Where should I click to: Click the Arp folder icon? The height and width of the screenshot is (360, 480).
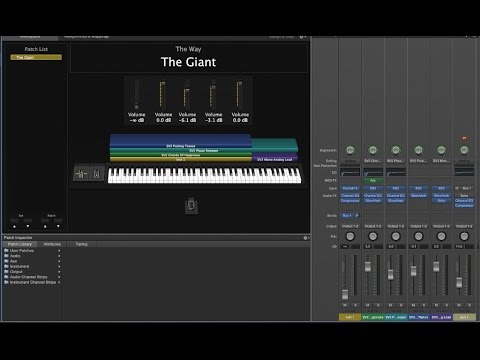[x=6, y=261]
